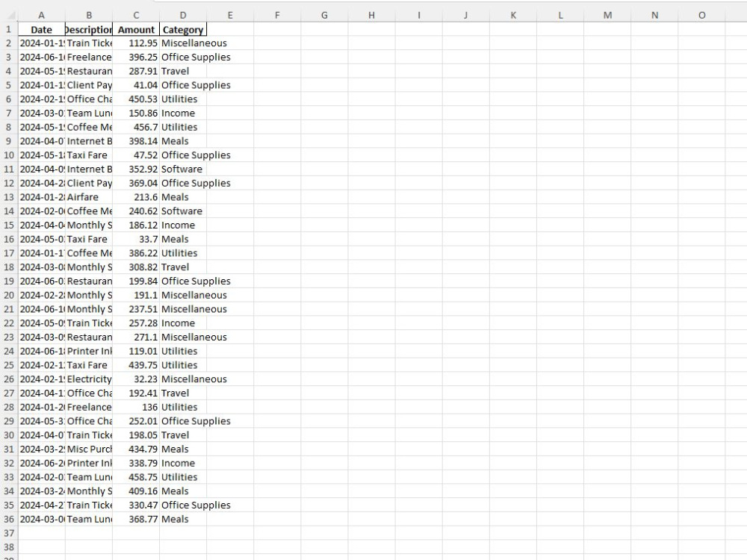Viewport: 747px width, 560px height.
Task: Click Electricity description in row 26
Action: (x=89, y=379)
